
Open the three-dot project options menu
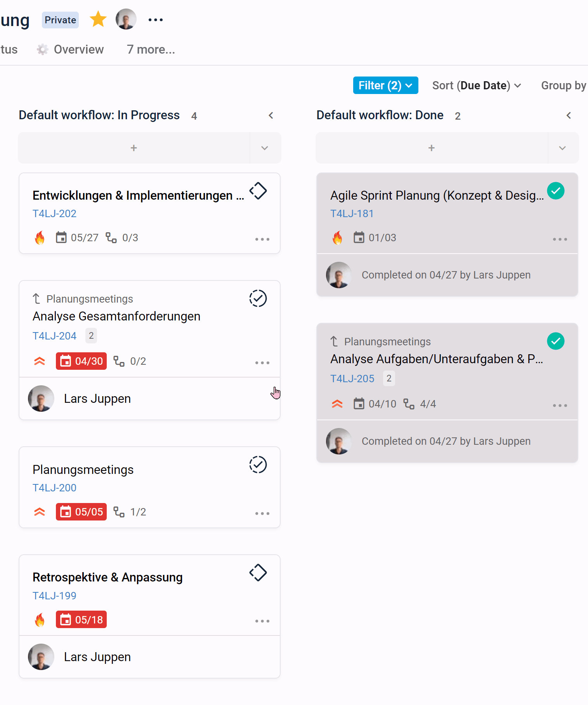156,20
